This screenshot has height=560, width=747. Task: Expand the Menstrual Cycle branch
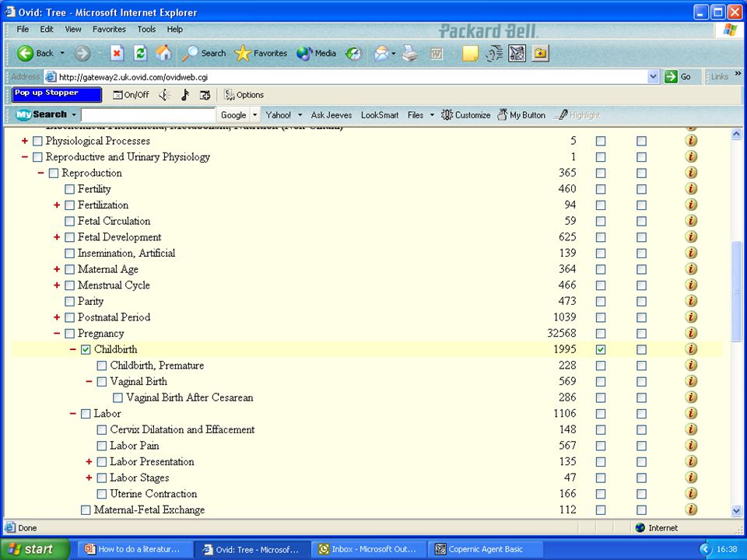pyautogui.click(x=57, y=285)
